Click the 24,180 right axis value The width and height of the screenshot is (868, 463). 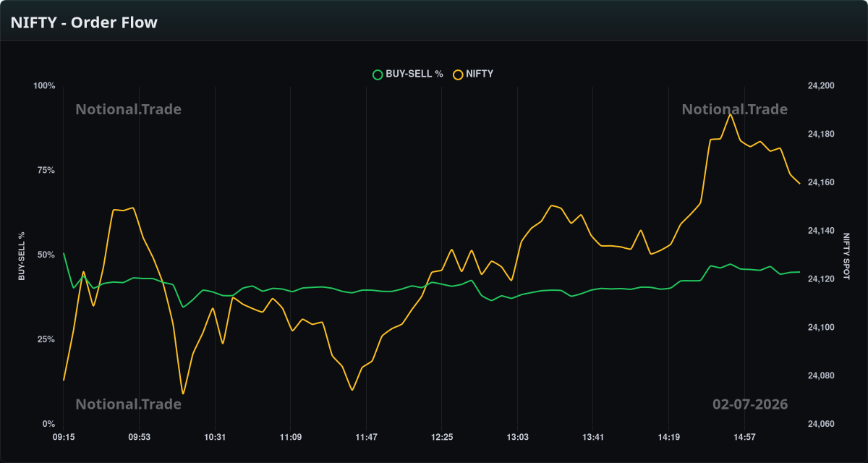tap(821, 135)
